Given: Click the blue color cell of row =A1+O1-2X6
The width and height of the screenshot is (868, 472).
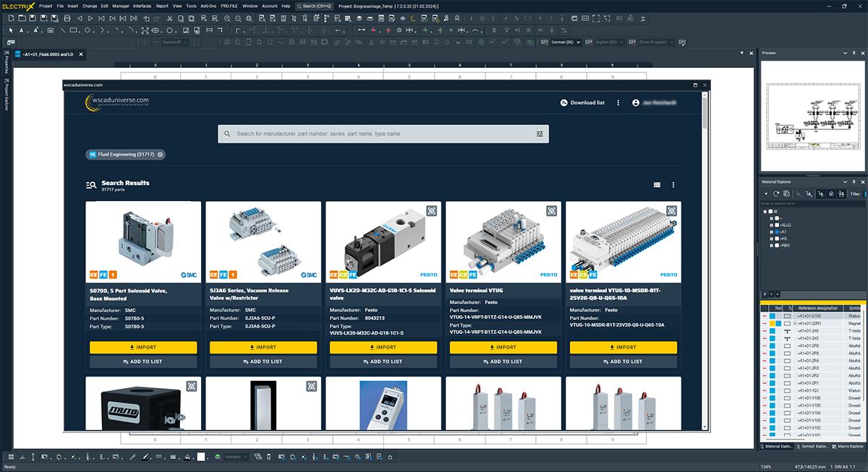Looking at the screenshot, I should pos(772,331).
